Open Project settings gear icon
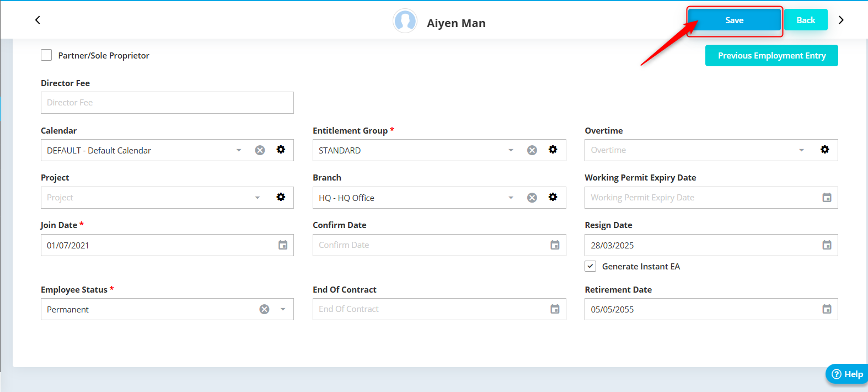 pos(281,197)
